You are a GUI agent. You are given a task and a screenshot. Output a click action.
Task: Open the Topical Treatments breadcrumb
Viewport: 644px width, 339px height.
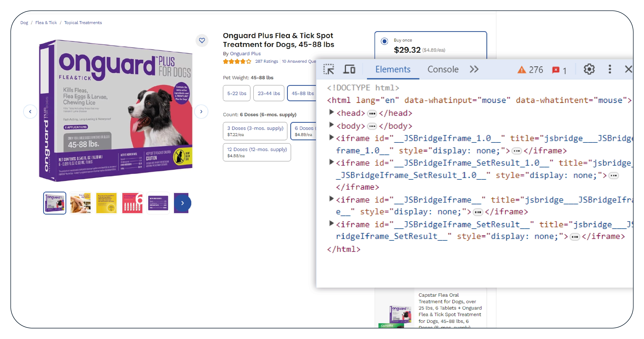point(83,23)
